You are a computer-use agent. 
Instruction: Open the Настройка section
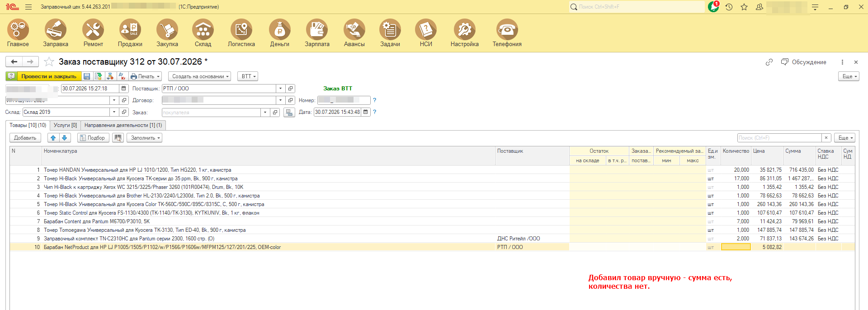pos(465,33)
